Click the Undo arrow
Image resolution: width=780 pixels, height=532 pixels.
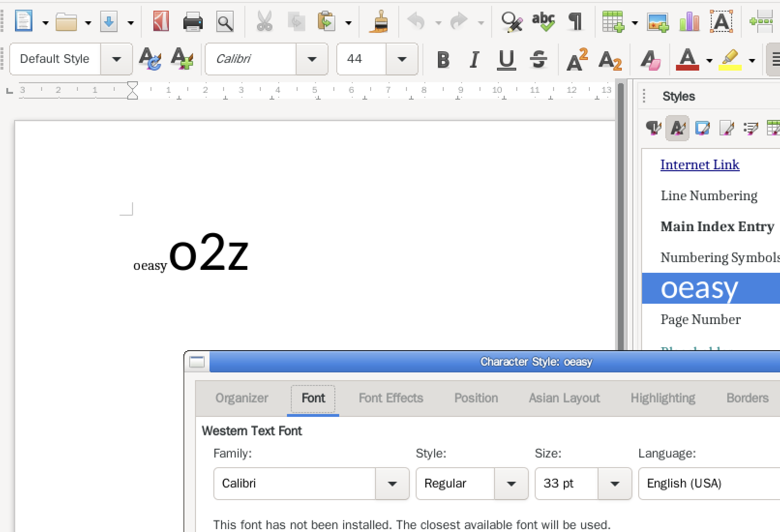[x=416, y=22]
